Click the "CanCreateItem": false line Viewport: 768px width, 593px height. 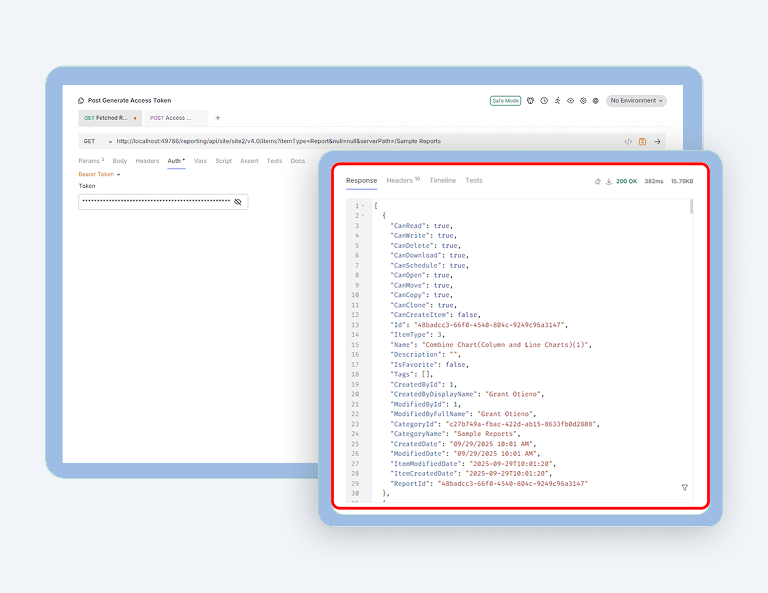(x=435, y=315)
